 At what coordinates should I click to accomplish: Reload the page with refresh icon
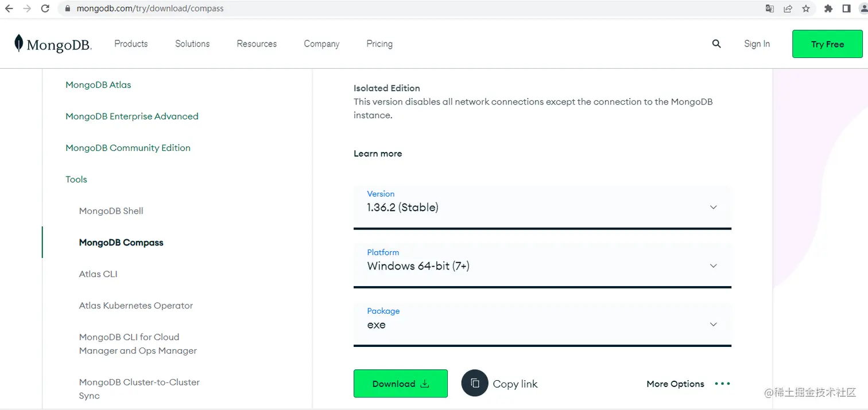(x=45, y=9)
